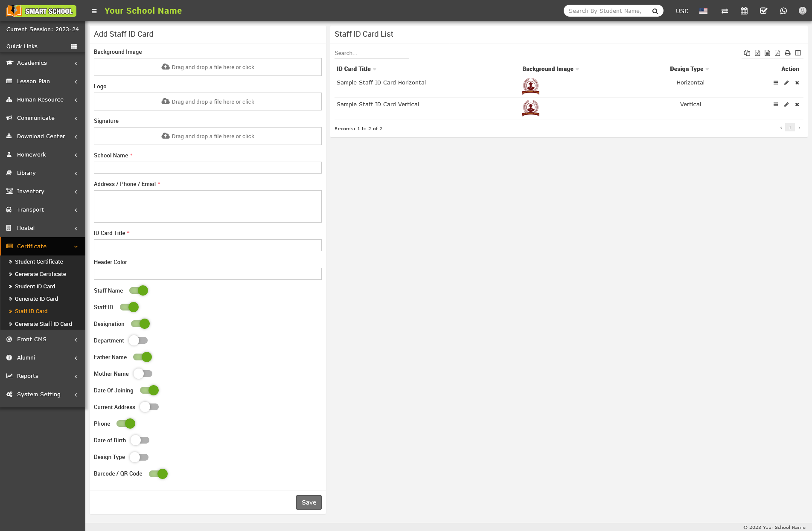Open the WhatsApp icon in header
812x531 pixels.
[x=783, y=11]
